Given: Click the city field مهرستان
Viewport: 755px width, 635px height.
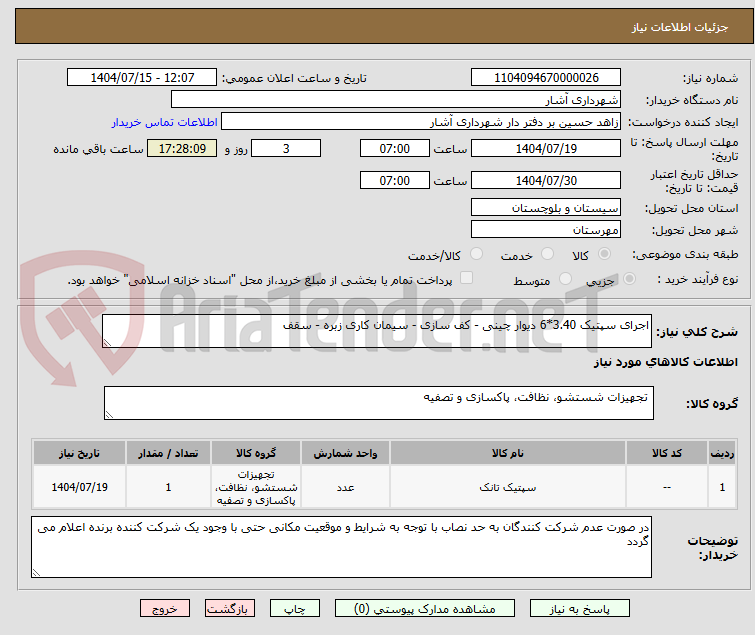Looking at the screenshot, I should pyautogui.click(x=546, y=230).
